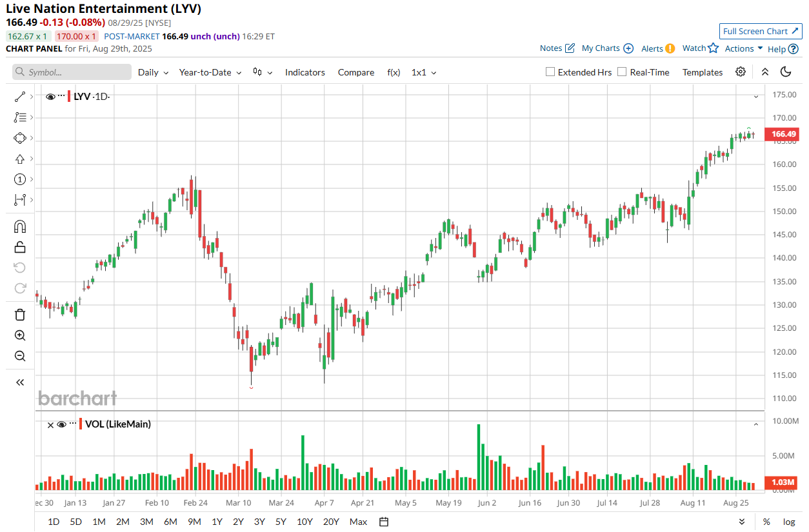
Task: Open chart settings gear
Action: 741,72
